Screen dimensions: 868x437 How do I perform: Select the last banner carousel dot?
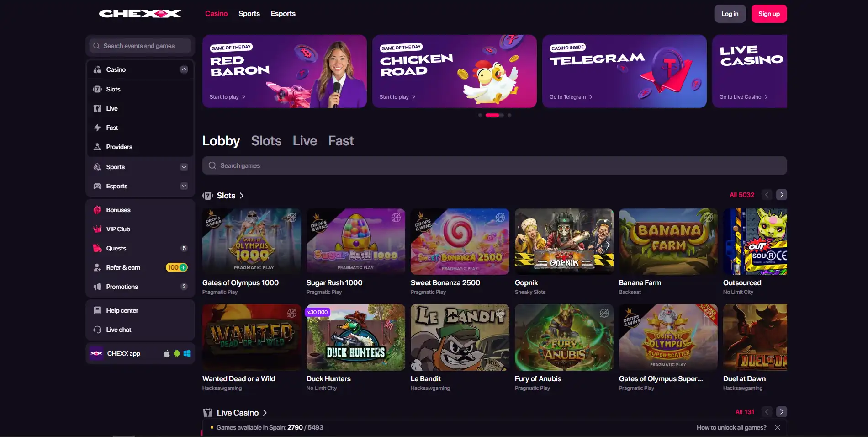tap(509, 115)
